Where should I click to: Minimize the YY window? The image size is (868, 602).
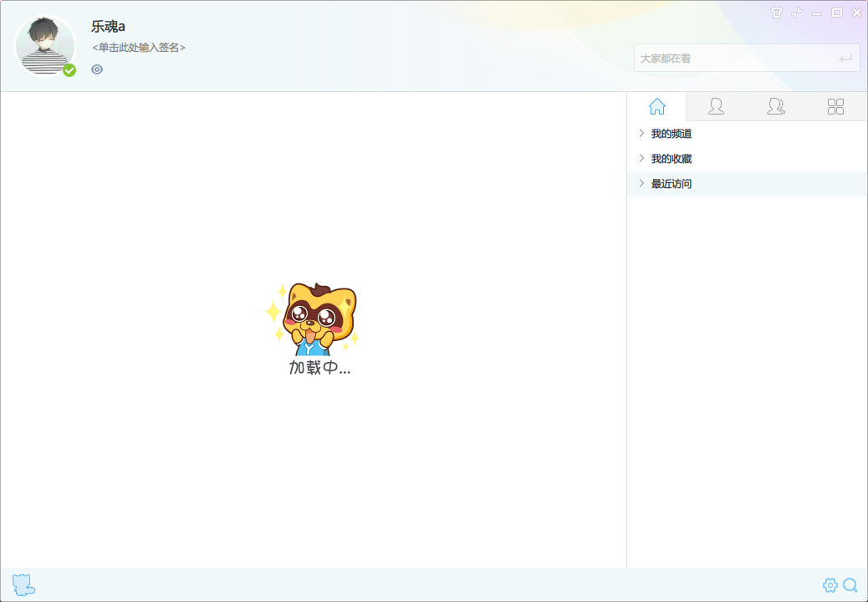[817, 14]
